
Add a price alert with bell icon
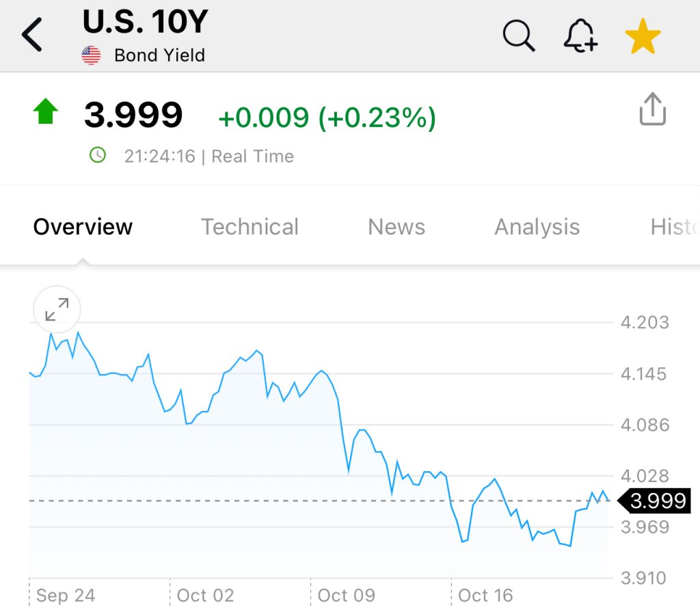tap(580, 35)
